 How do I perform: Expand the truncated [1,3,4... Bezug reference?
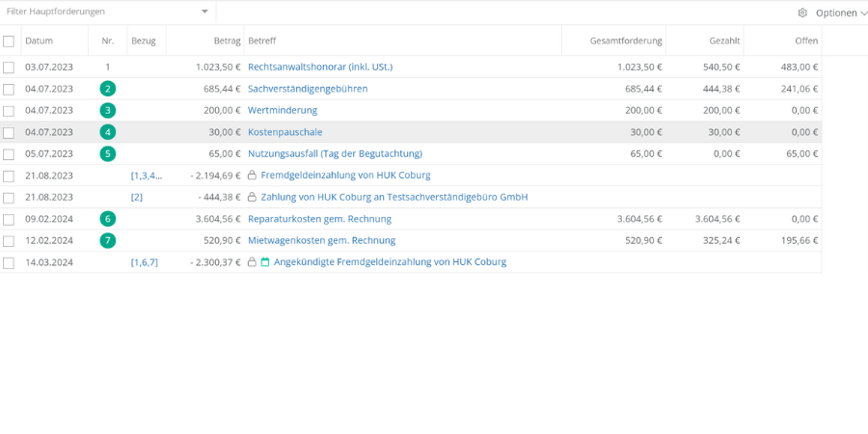pos(147,176)
